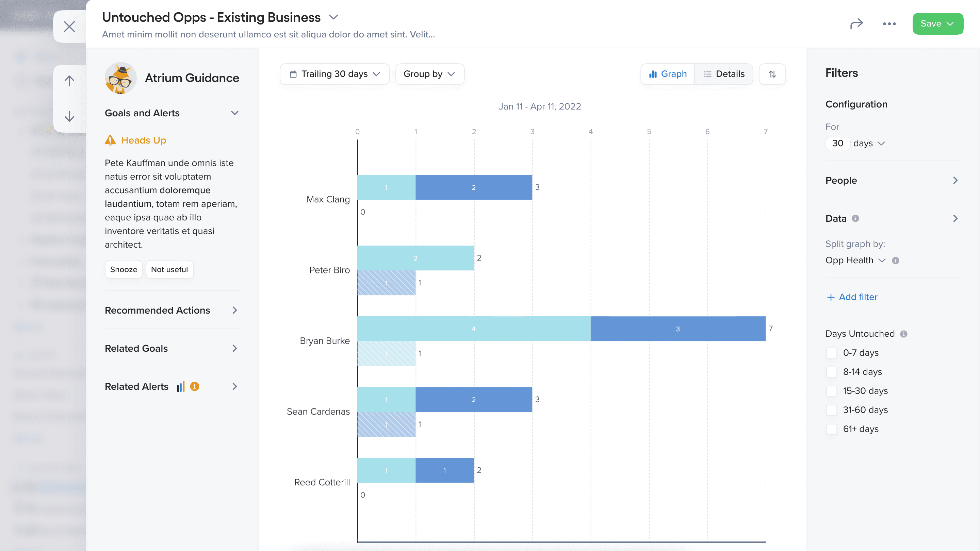The image size is (980, 551).
Task: Click the 30 days input field
Action: [x=838, y=143]
